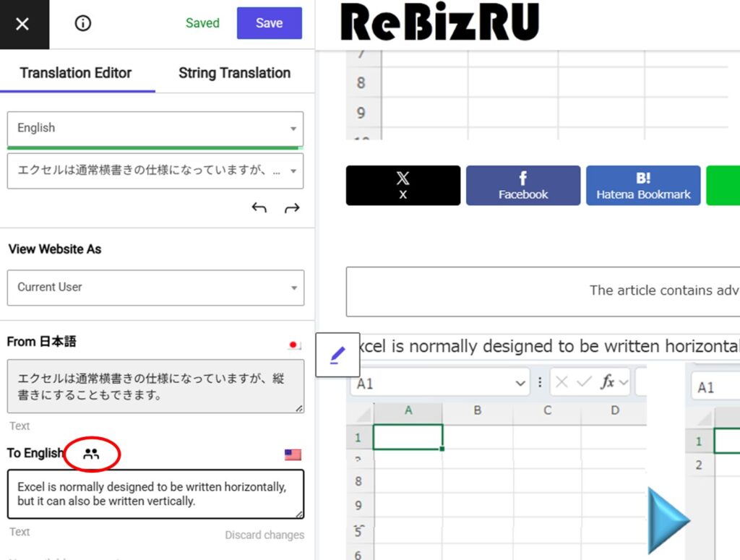The height and width of the screenshot is (560, 740).
Task: Click the Japan flag icon
Action: 294,345
